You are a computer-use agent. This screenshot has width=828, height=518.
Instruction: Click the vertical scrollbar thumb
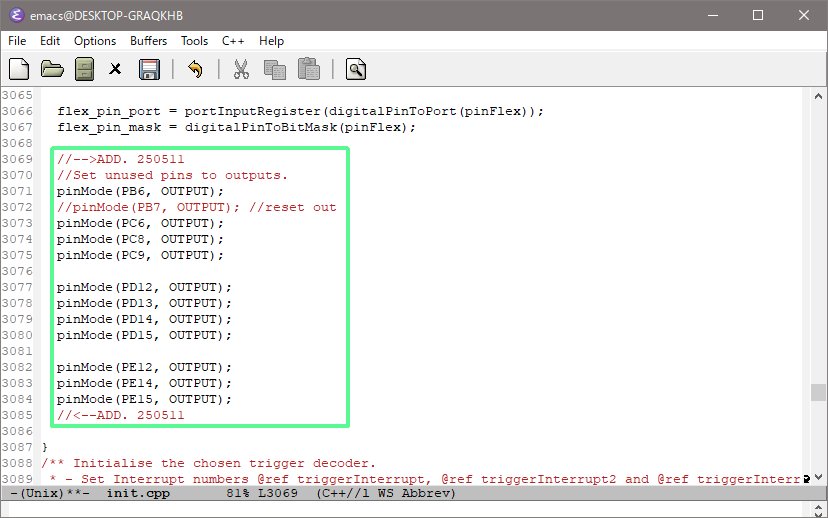click(x=818, y=392)
